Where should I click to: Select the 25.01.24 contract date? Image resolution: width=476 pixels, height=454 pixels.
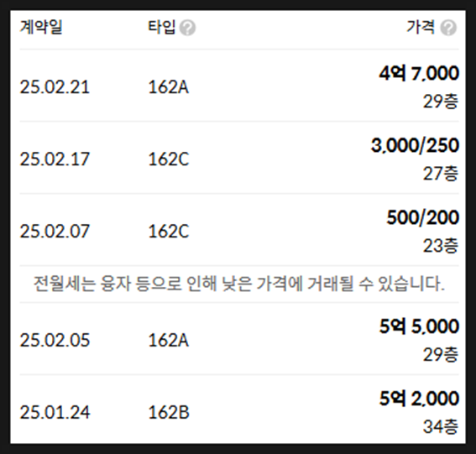pyautogui.click(x=55, y=412)
